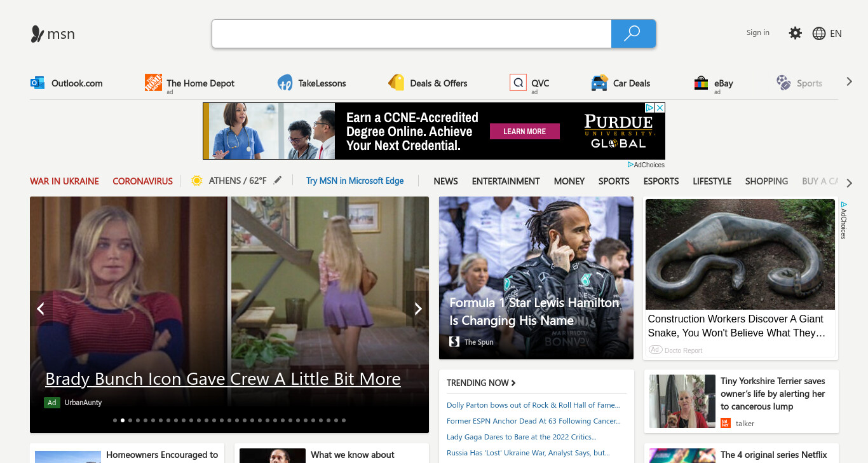This screenshot has height=463, width=868.
Task: Click Try MSN in Microsoft Edge
Action: [355, 181]
